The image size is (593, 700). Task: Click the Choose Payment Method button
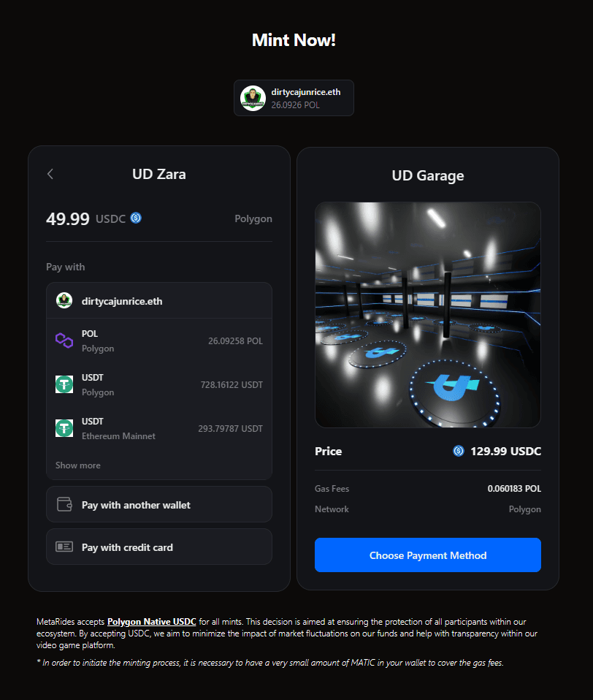tap(427, 555)
